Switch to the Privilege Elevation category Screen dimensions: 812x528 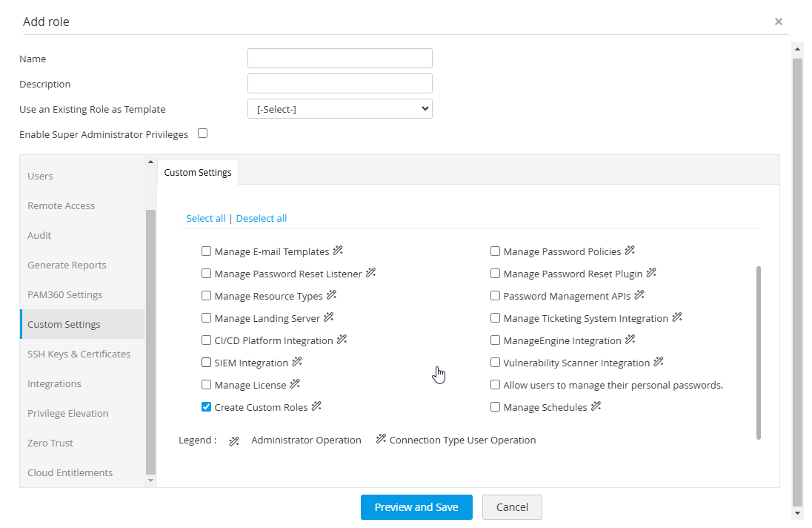point(68,413)
